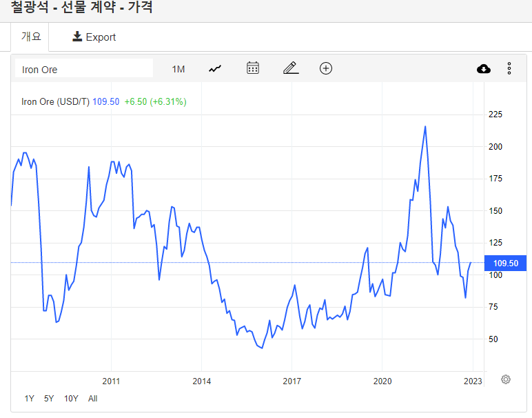Image resolution: width=532 pixels, height=418 pixels.
Task: Open chart settings gear icon
Action: tap(506, 379)
